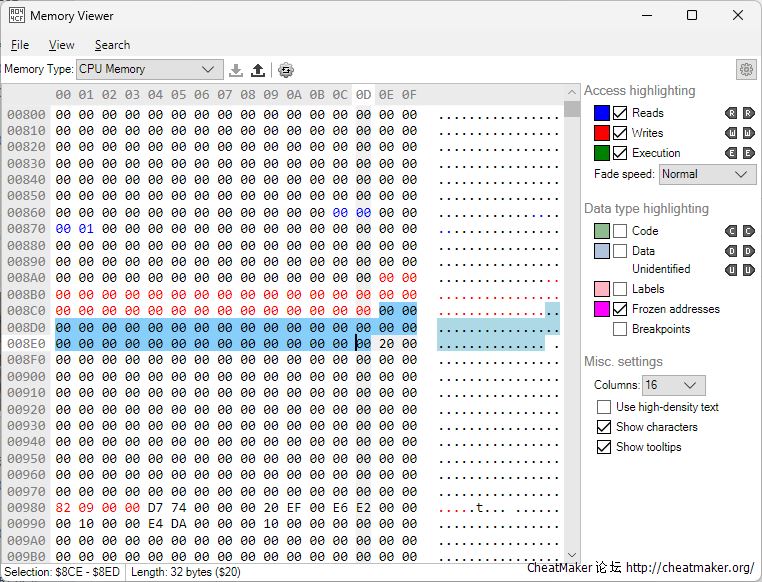
Task: Go to previous code byte using left-pointing C icon
Action: coord(732,231)
